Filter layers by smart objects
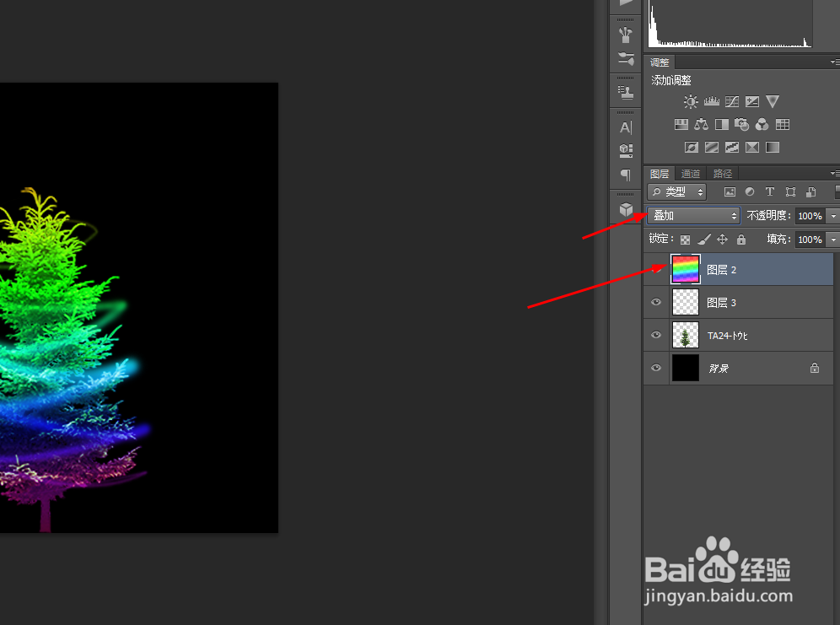The image size is (840, 625). point(810,191)
